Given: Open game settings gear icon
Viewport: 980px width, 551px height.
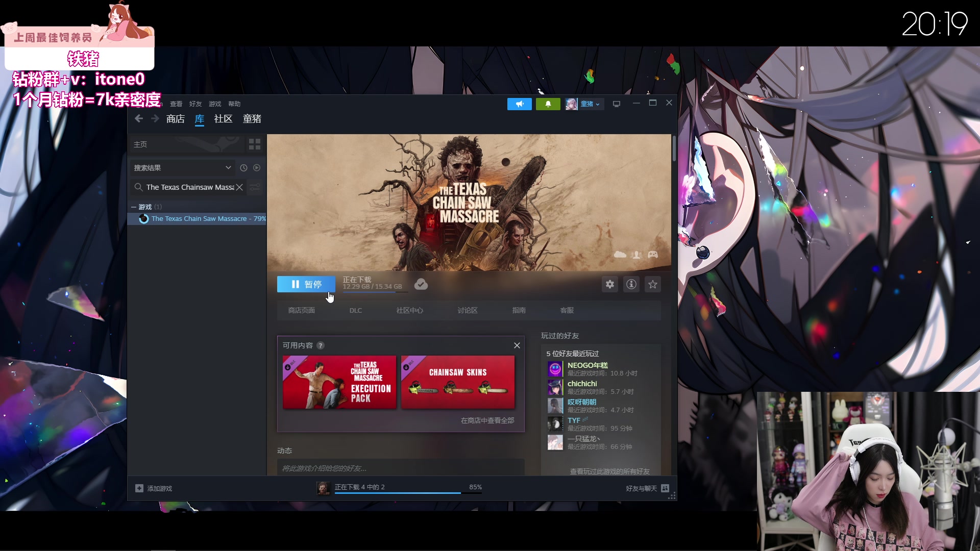Looking at the screenshot, I should pos(610,285).
